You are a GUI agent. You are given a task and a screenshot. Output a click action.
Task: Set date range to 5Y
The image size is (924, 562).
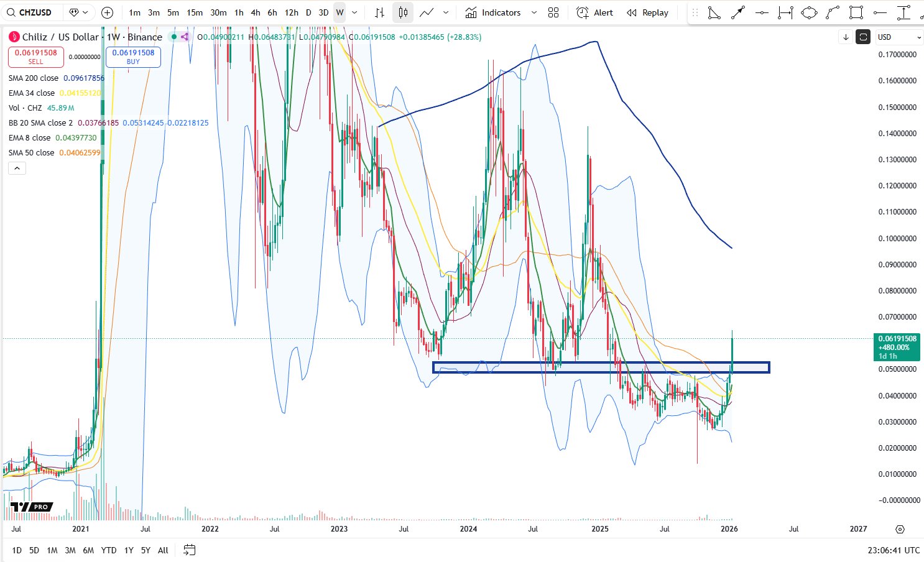pyautogui.click(x=146, y=550)
